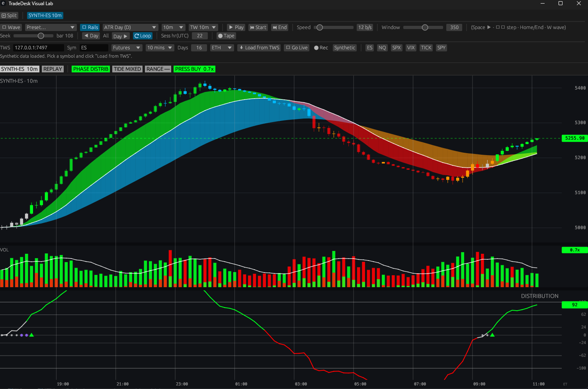The height and width of the screenshot is (389, 588).
Task: Click the bar 108 readout
Action: [x=65, y=36]
